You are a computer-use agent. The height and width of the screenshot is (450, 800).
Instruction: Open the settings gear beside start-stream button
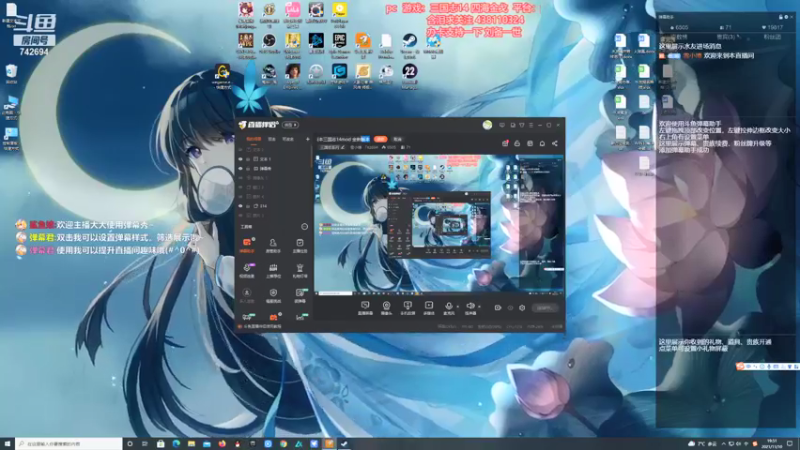[x=522, y=308]
